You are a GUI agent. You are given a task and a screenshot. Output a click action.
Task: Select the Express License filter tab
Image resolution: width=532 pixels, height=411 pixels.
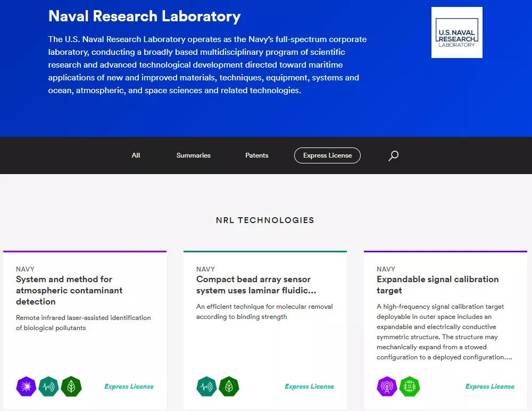coord(327,155)
